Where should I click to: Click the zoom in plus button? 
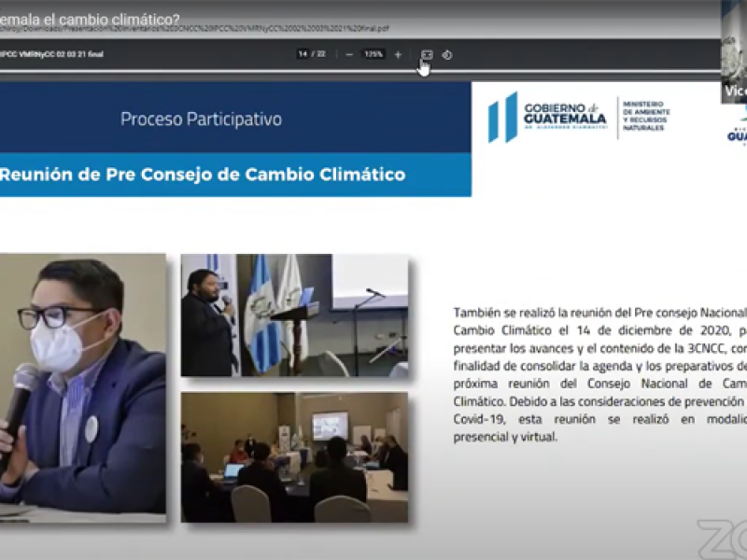point(398,54)
